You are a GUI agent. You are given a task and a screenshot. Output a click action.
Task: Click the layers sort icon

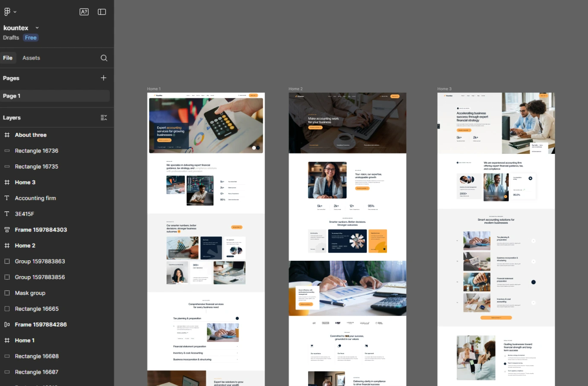[x=104, y=118]
